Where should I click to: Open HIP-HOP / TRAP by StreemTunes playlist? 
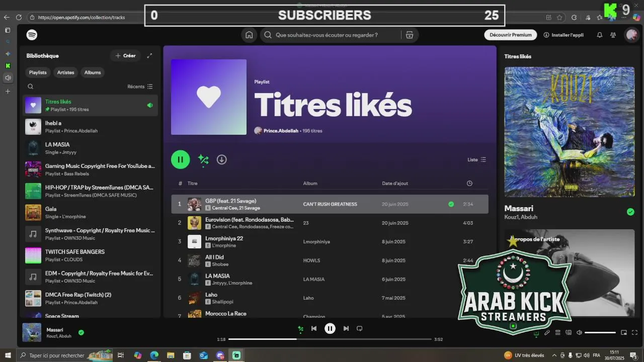click(90, 191)
